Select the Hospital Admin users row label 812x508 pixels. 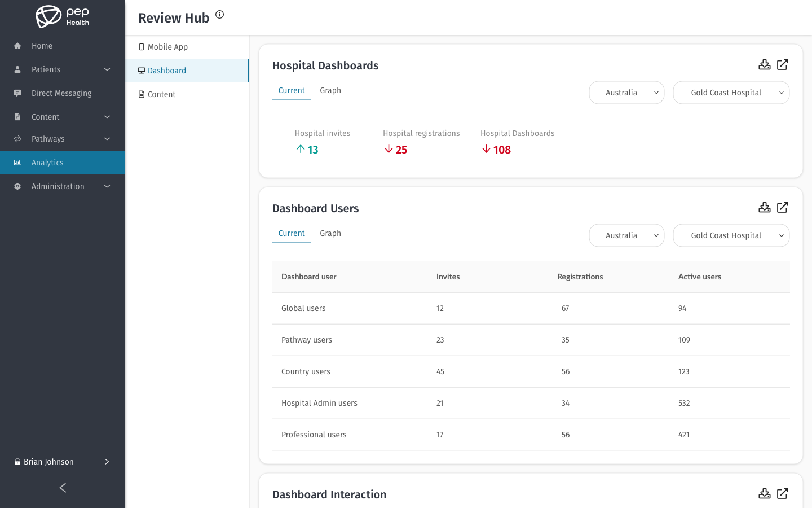coord(319,403)
